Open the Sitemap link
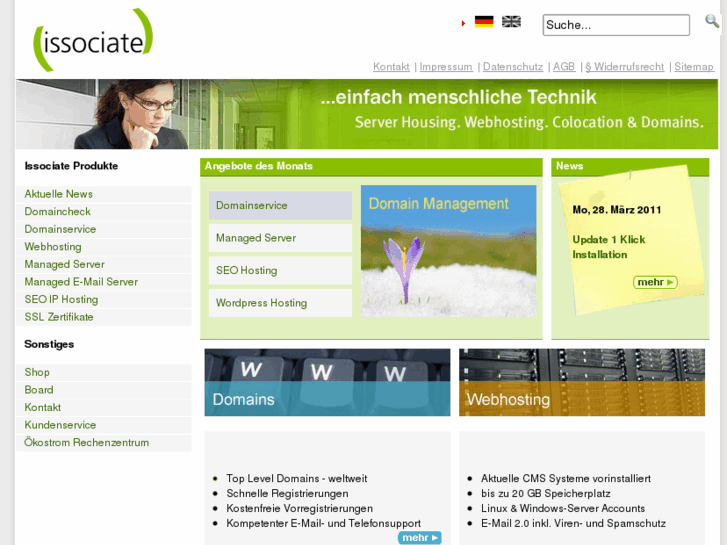This screenshot has height=545, width=727. 694,67
